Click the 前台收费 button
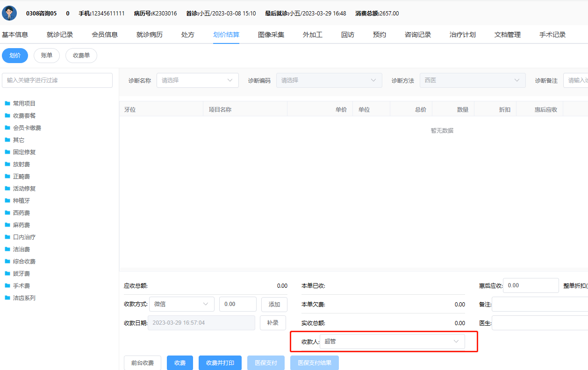The width and height of the screenshot is (588, 370). click(x=143, y=363)
